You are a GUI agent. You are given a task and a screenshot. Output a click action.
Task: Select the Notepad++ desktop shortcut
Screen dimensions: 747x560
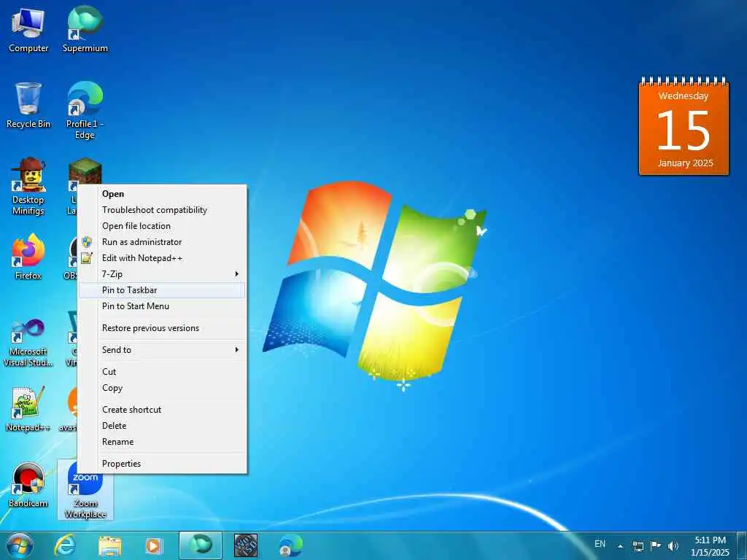point(28,410)
